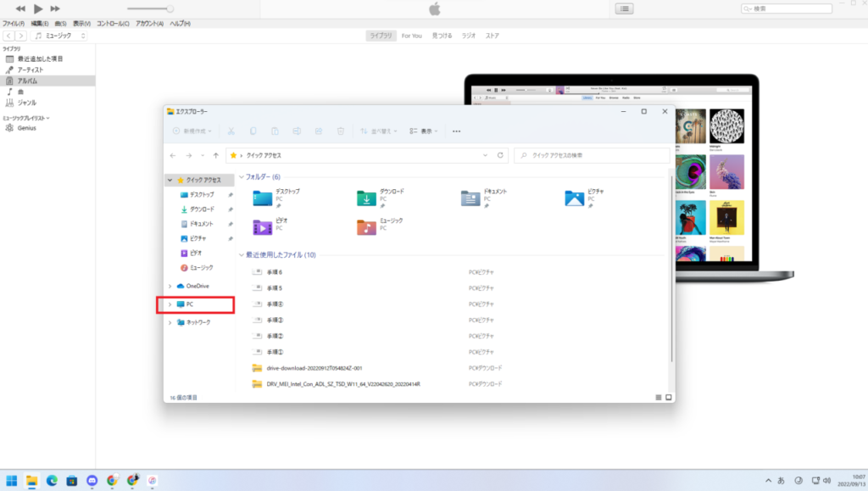Expand the ネットワーク tree node
Viewport: 868px width, 491px height.
click(x=170, y=322)
